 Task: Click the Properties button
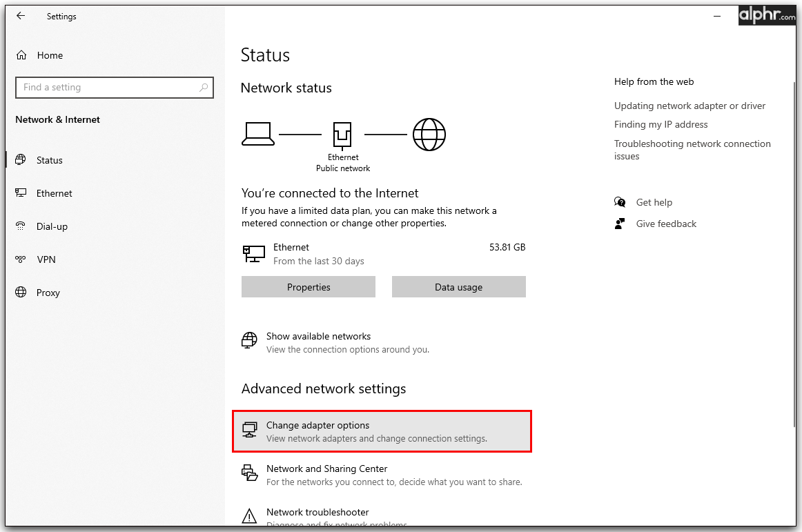pyautogui.click(x=309, y=287)
